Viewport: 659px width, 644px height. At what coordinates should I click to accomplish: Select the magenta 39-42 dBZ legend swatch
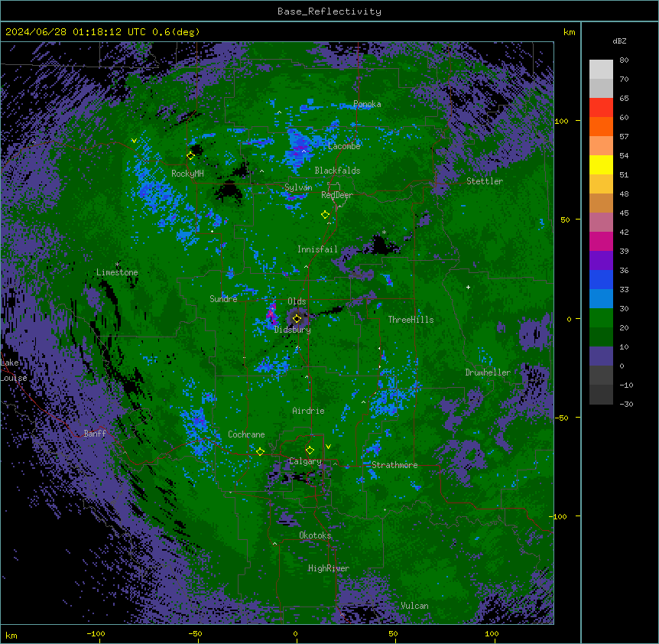coord(601,241)
